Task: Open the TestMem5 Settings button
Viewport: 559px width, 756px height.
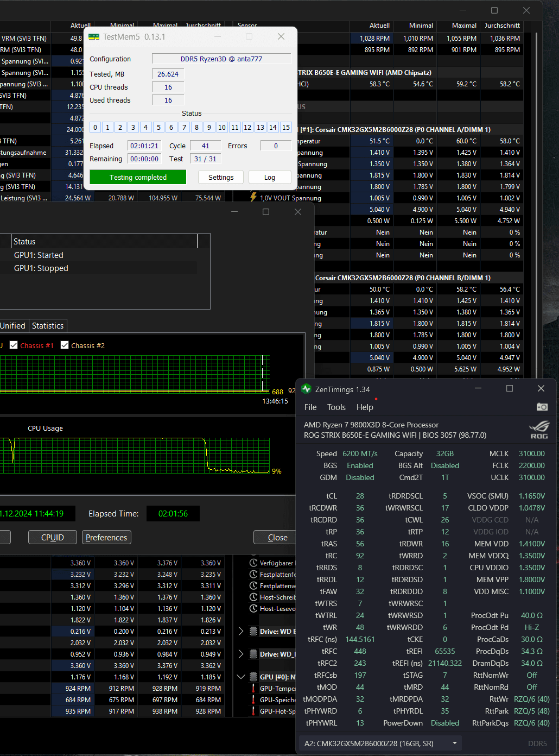Action: [221, 178]
